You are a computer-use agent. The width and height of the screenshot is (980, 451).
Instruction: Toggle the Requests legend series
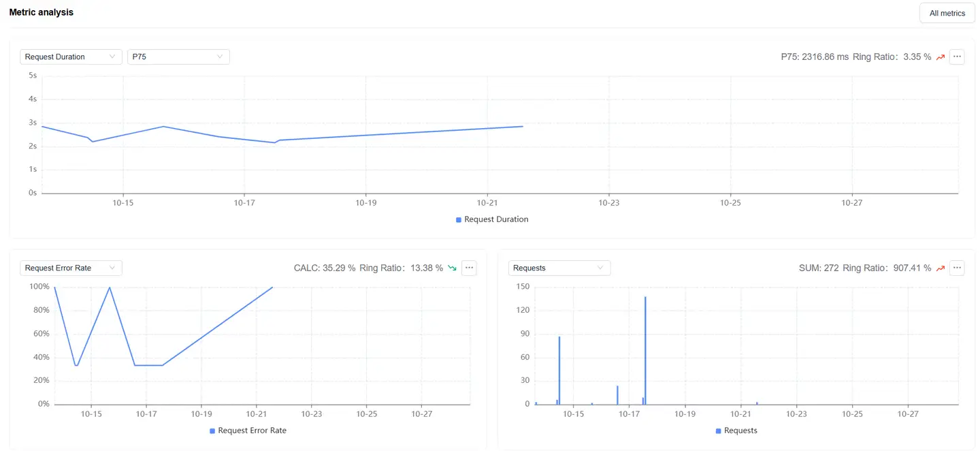pos(740,431)
